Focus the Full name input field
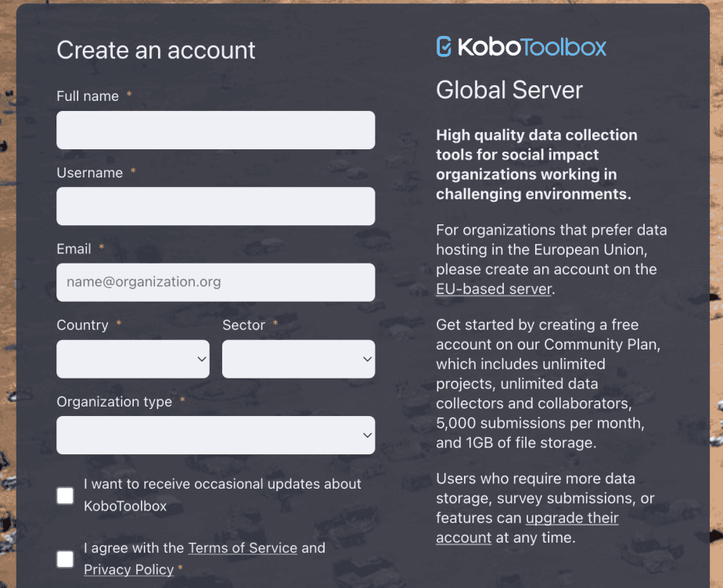Image resolution: width=723 pixels, height=588 pixels. (216, 130)
